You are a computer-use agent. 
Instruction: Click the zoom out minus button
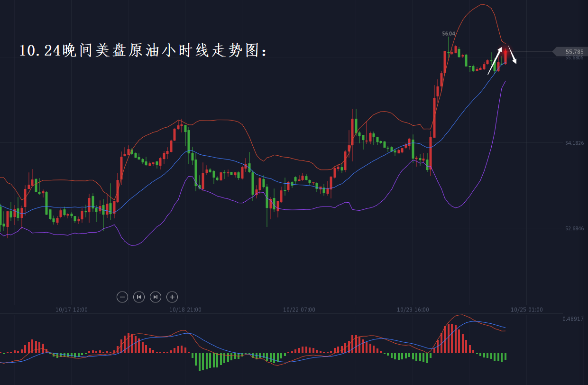click(x=122, y=297)
